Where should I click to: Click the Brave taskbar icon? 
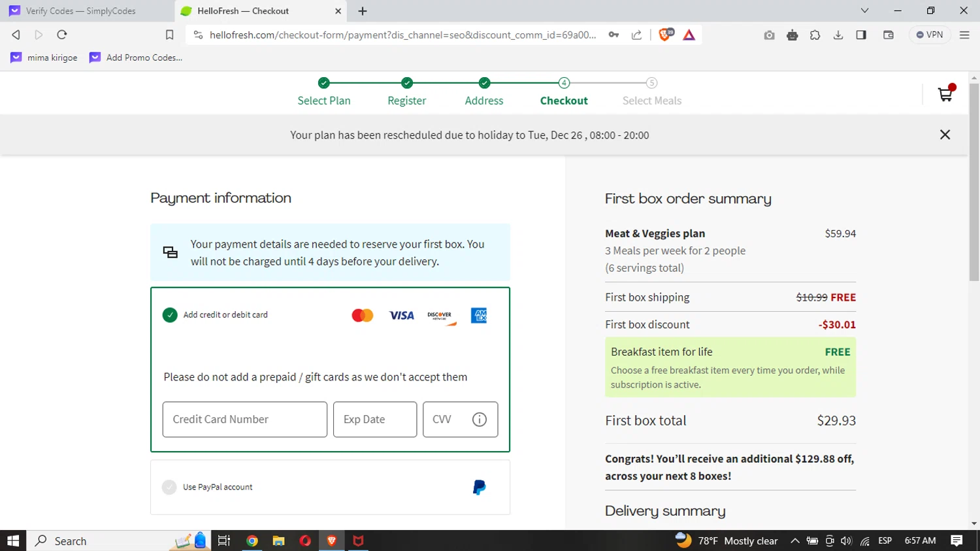tap(332, 541)
